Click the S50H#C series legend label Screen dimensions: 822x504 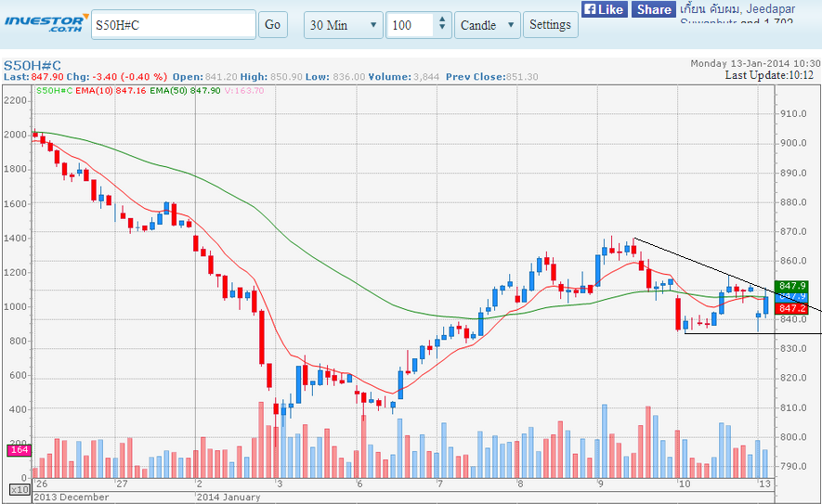(54, 90)
